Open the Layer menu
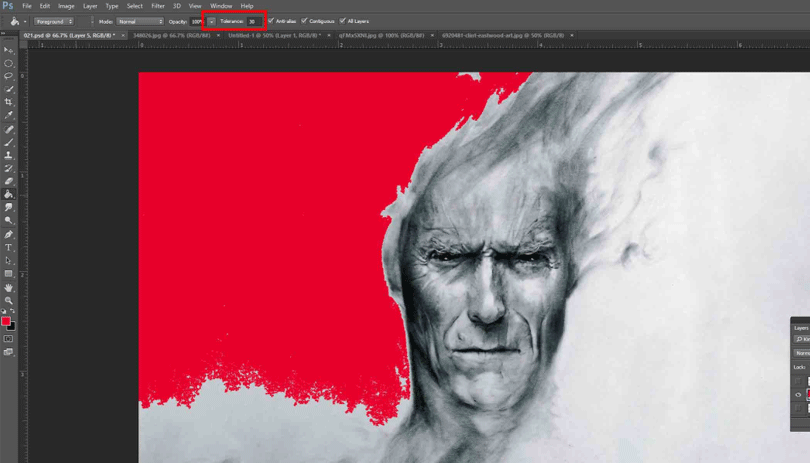This screenshot has width=810, height=463. point(90,6)
